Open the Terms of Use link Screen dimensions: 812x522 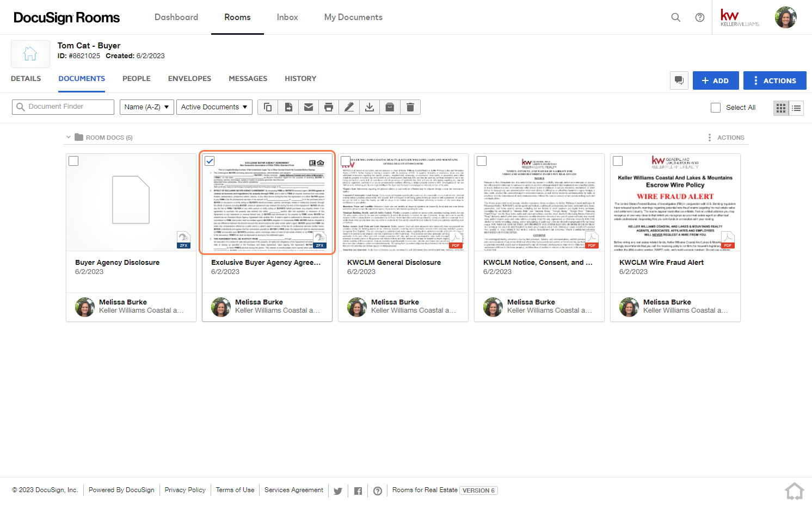[235, 490]
